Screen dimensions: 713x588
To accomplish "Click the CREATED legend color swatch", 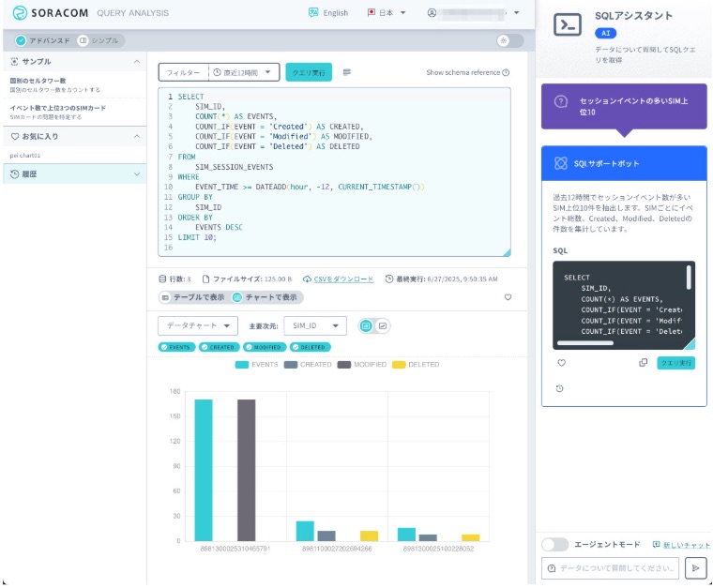I will point(291,365).
